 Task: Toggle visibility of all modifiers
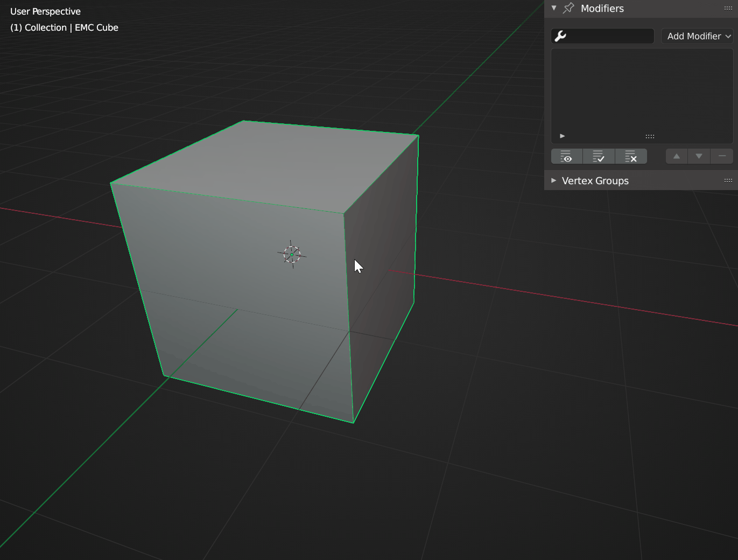pyautogui.click(x=567, y=157)
